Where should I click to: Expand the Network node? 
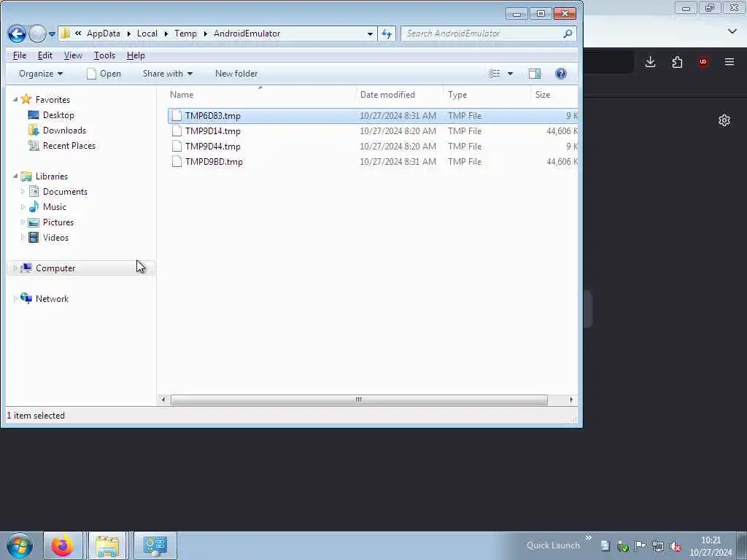coord(15,298)
